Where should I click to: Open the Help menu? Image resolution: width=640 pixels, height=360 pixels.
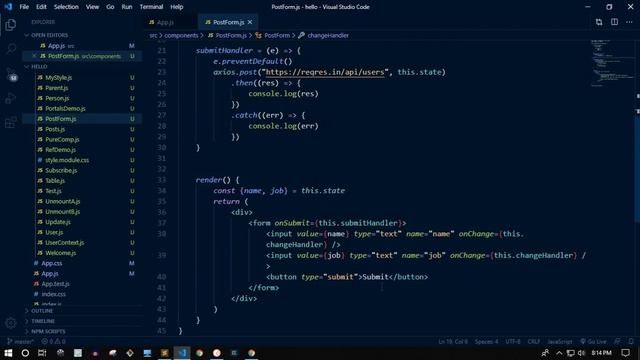point(177,7)
